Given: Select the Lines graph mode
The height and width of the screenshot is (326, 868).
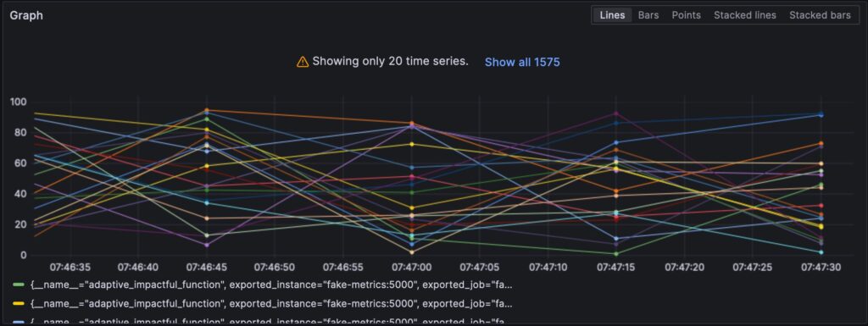Looking at the screenshot, I should click(x=612, y=15).
